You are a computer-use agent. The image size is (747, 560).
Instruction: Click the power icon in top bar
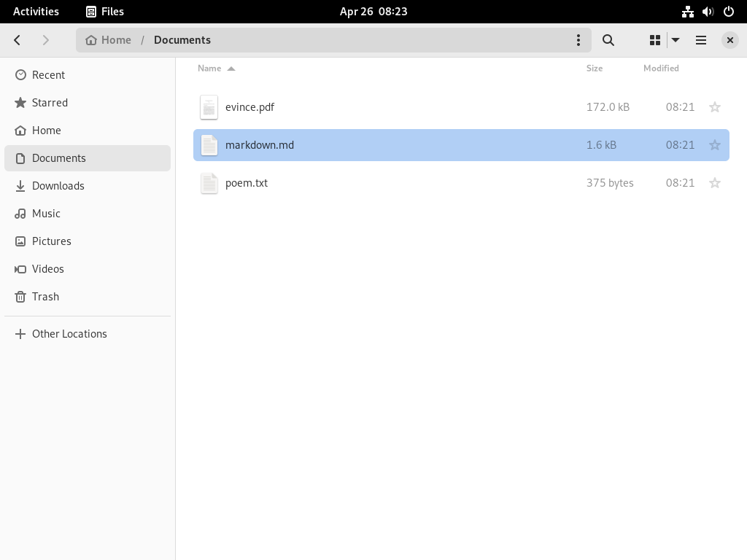point(729,12)
